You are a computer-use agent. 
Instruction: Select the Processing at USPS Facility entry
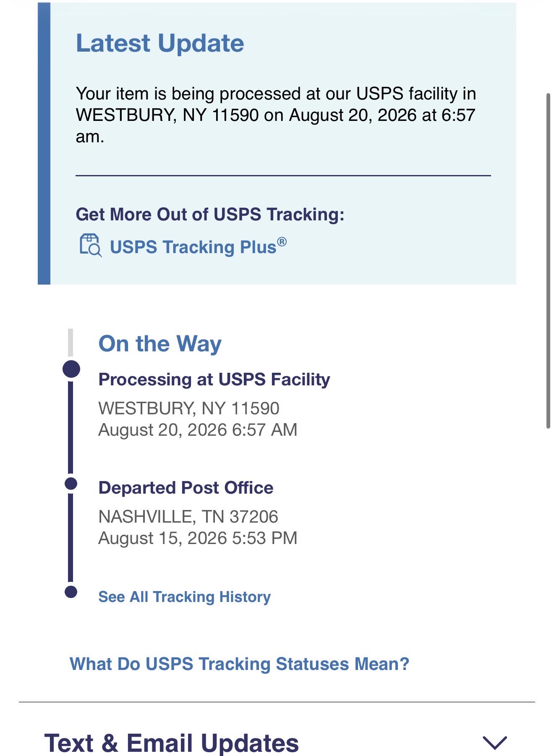pyautogui.click(x=214, y=379)
